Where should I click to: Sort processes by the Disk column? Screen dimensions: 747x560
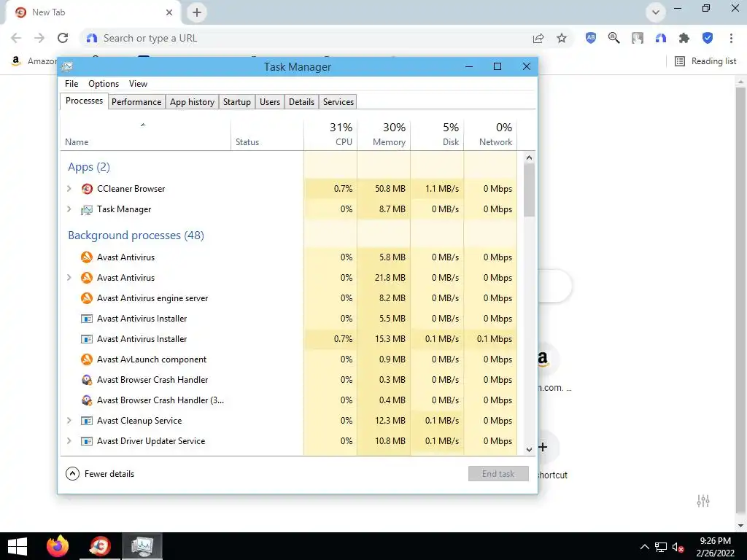(438, 135)
